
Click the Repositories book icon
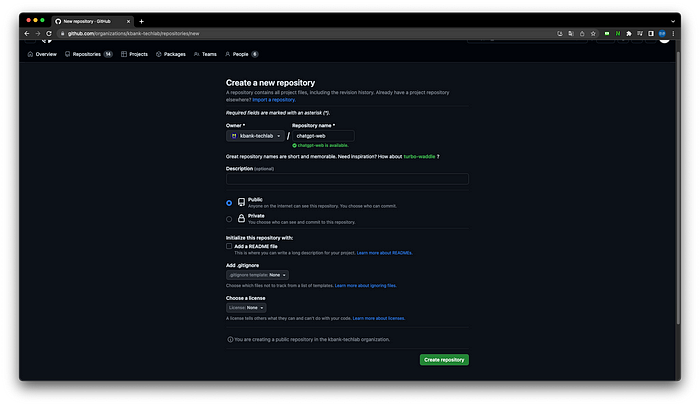(x=68, y=54)
